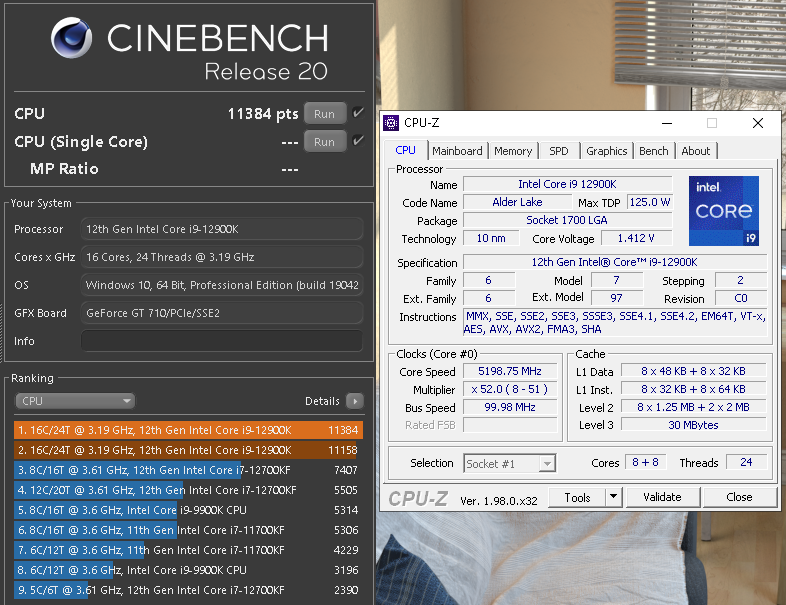786x605 pixels.
Task: Click the OS Windows 10 value field
Action: [x=222, y=285]
